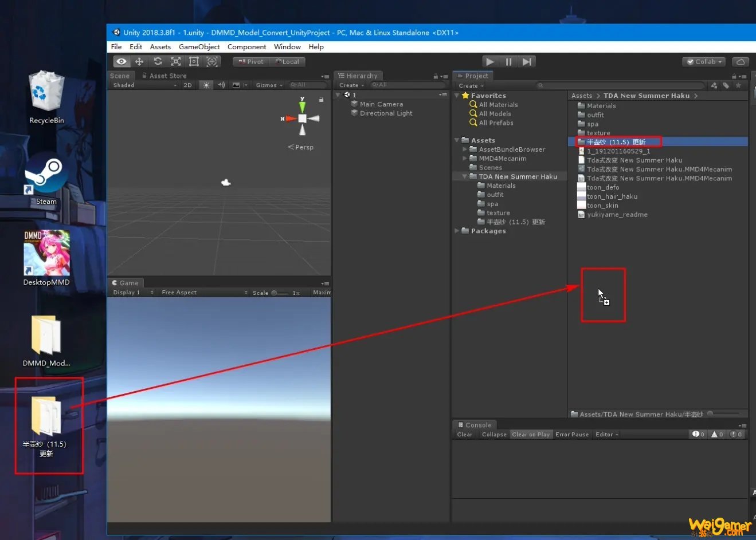Image resolution: width=756 pixels, height=540 pixels.
Task: Click the Project search field
Action: point(620,85)
